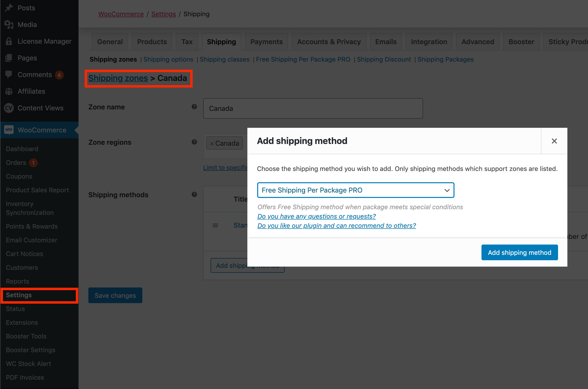Click blue Add shipping method button
This screenshot has width=588, height=389.
pos(519,252)
